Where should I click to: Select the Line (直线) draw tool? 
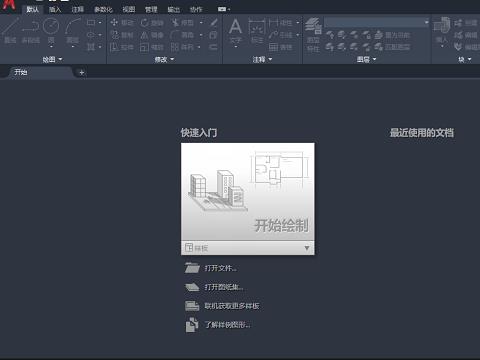[10, 31]
